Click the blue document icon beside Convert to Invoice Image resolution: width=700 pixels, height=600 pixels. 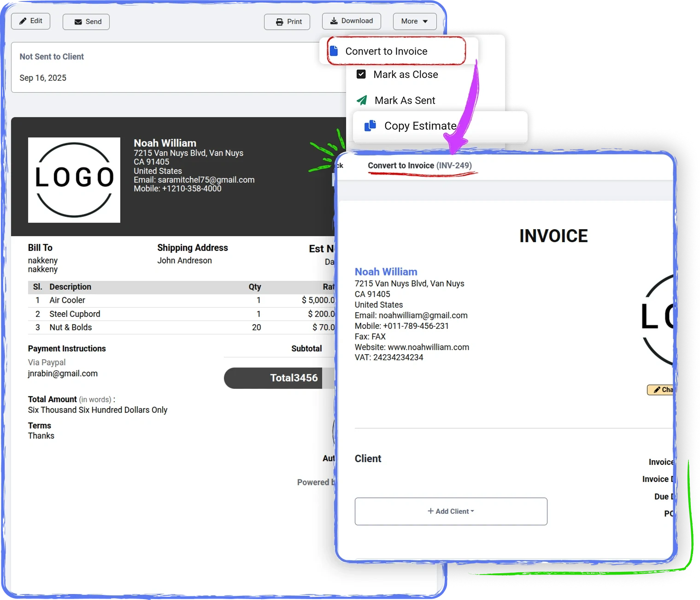click(334, 51)
